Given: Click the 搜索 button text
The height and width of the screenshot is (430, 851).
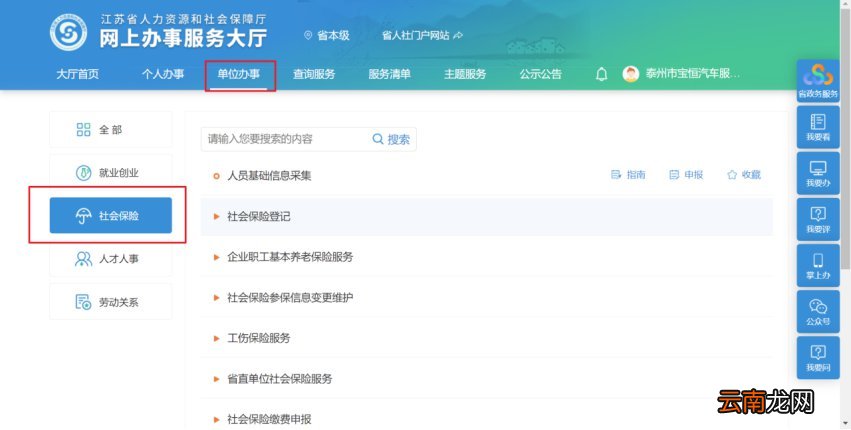Looking at the screenshot, I should (399, 140).
